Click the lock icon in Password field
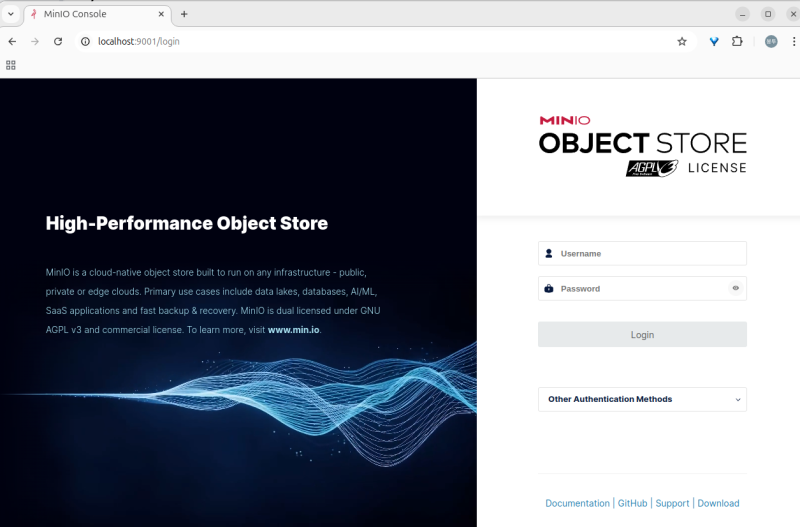 pyautogui.click(x=549, y=289)
